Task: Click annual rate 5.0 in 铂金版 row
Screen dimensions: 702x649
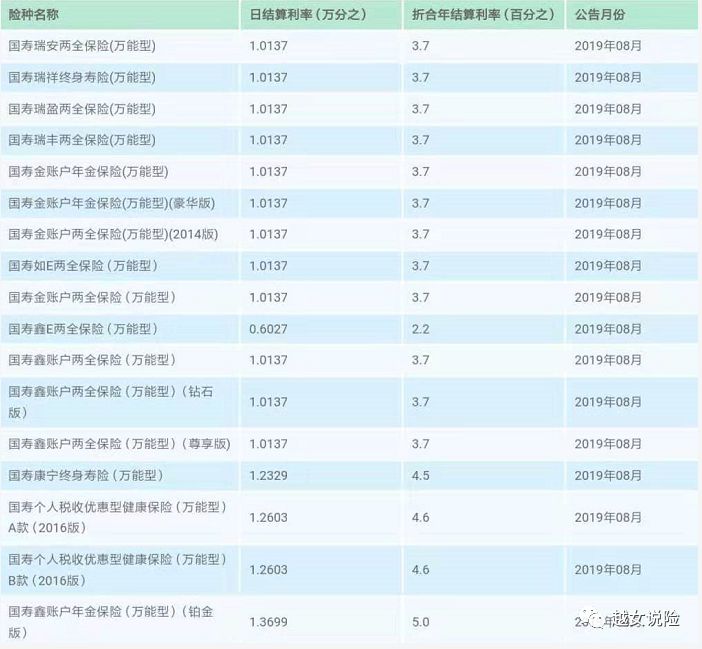Action: 420,622
